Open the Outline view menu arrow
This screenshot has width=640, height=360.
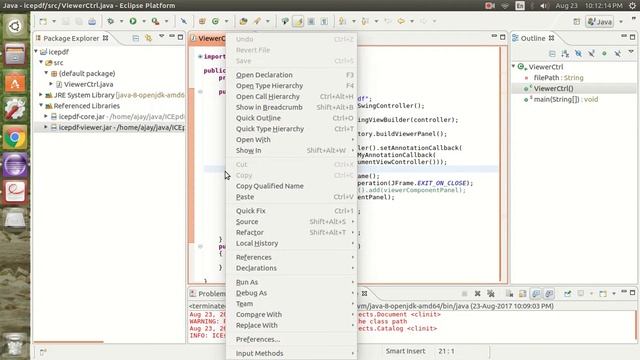pyautogui.click(x=631, y=52)
